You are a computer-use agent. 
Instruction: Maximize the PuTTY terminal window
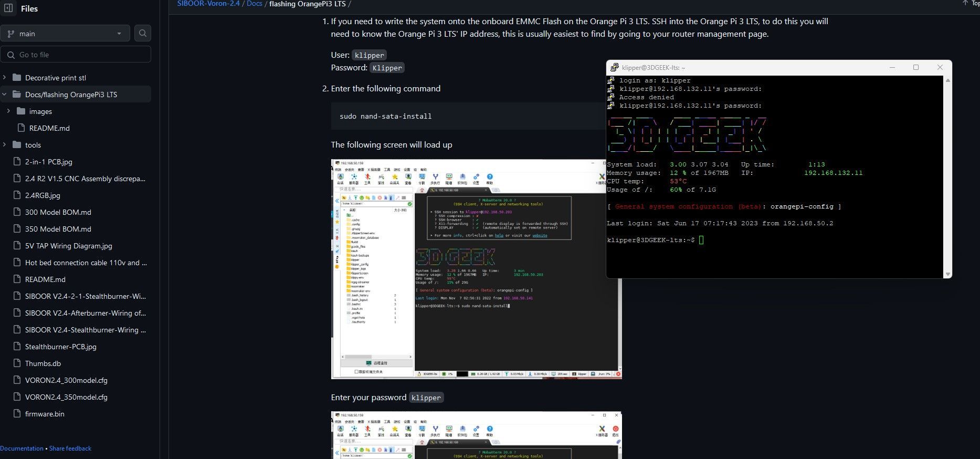click(916, 67)
